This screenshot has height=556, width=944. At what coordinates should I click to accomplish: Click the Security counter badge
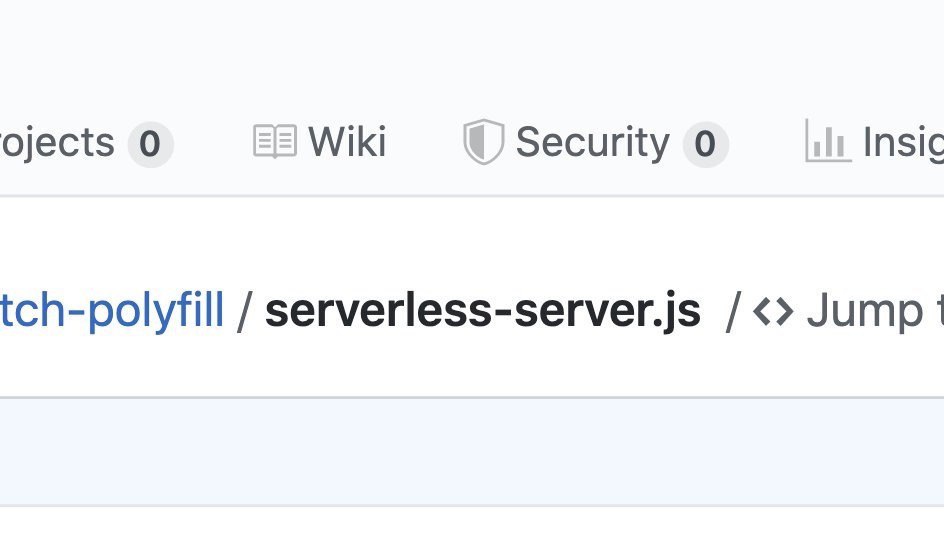click(x=705, y=144)
